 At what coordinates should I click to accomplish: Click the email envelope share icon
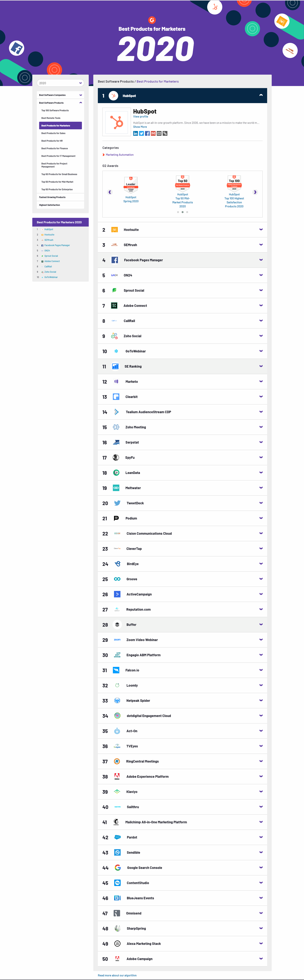(159, 133)
